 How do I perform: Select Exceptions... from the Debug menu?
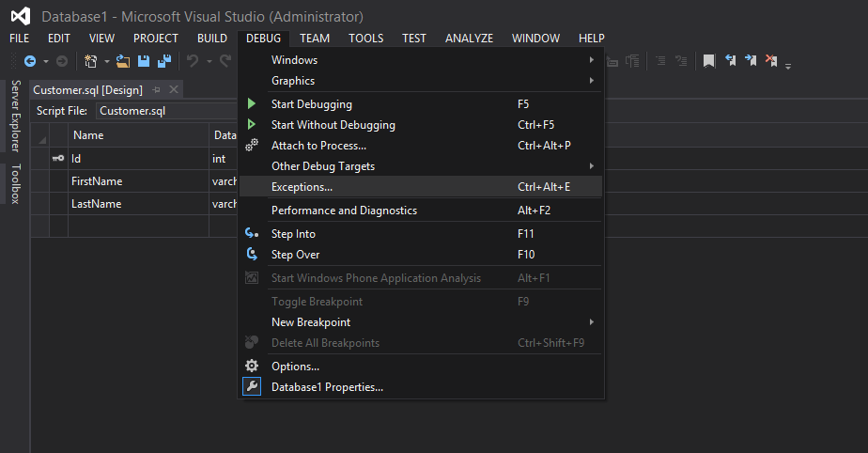[421, 187]
